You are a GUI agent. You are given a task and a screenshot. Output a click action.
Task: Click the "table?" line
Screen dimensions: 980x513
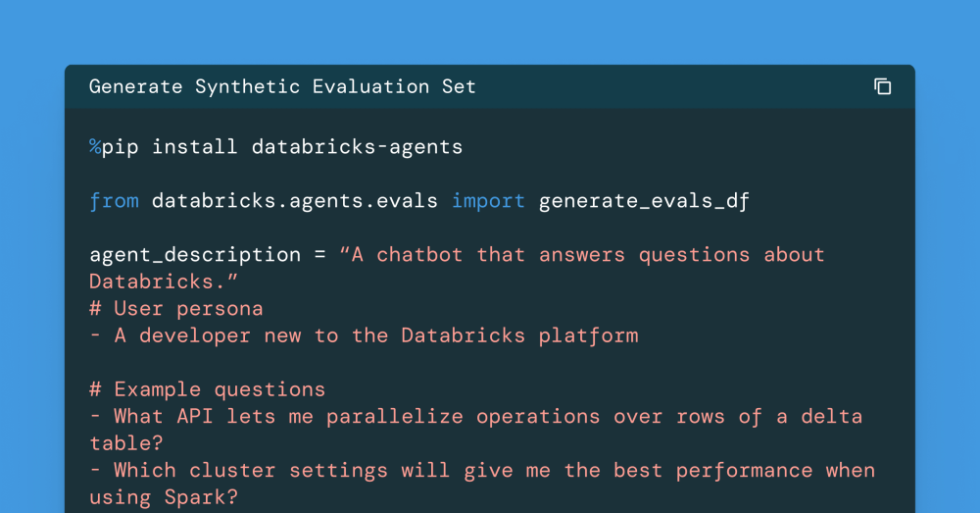pyautogui.click(x=126, y=443)
